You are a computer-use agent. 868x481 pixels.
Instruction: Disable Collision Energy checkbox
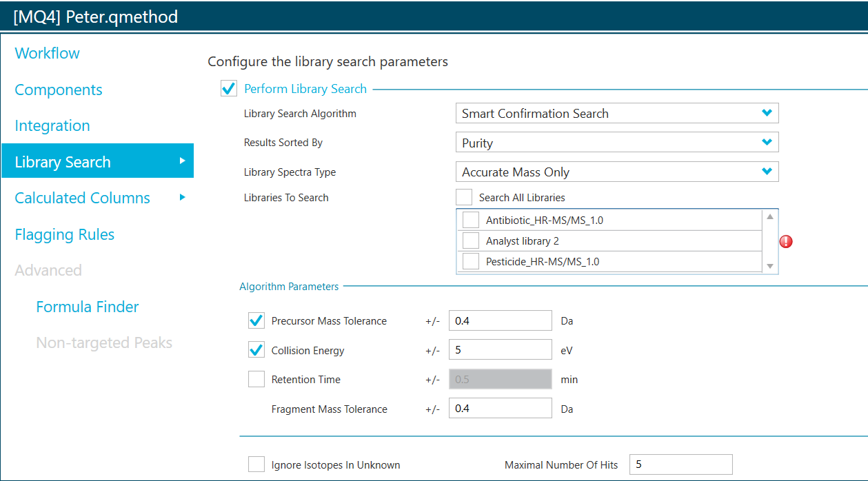[256, 350]
